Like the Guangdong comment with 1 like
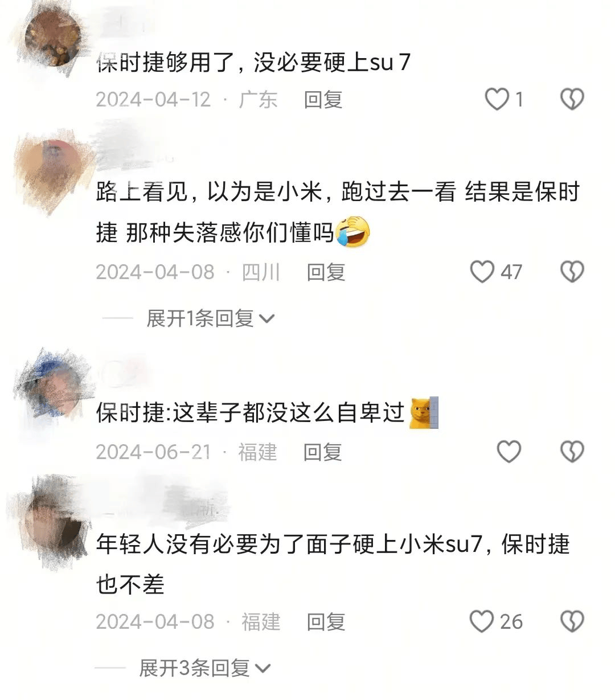This screenshot has height=700, width=615. point(497,99)
